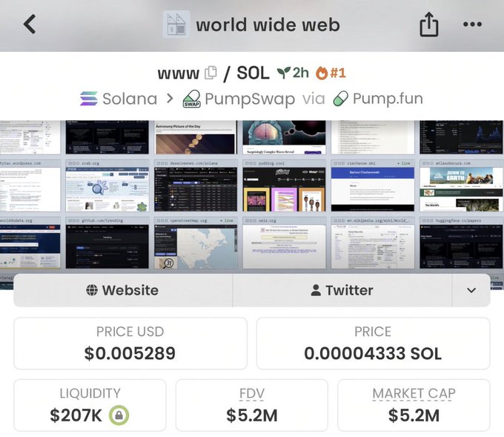The image size is (504, 437).
Task: Select the PumpSwap DEX link
Action: [239, 99]
